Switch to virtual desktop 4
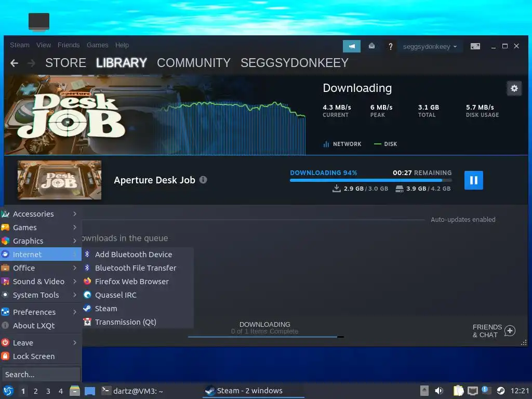 [x=61, y=391]
